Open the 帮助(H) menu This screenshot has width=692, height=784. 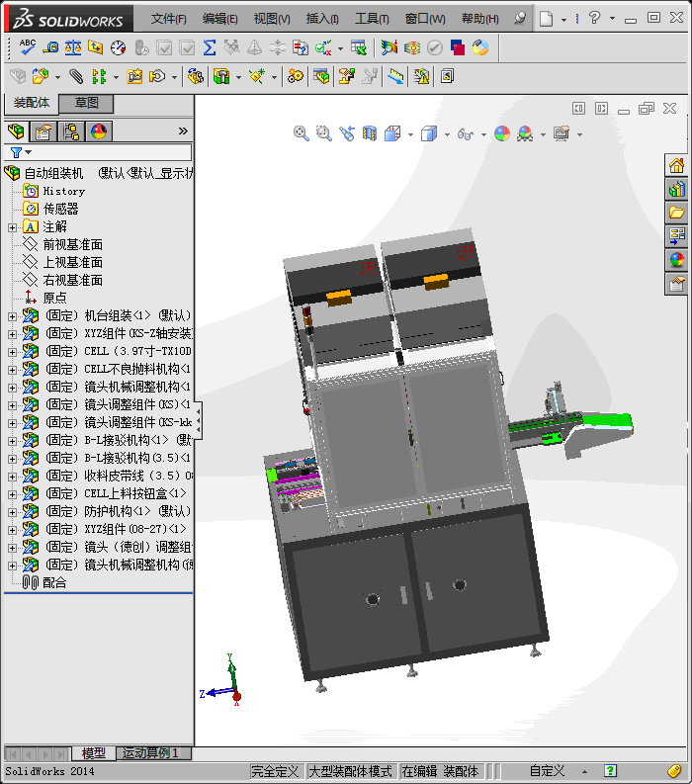point(480,19)
